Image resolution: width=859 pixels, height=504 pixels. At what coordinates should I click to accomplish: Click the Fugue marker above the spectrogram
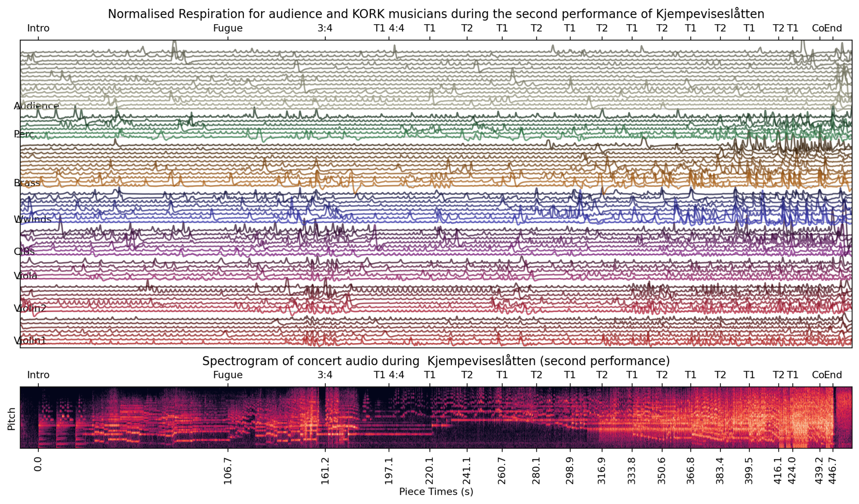(x=228, y=375)
